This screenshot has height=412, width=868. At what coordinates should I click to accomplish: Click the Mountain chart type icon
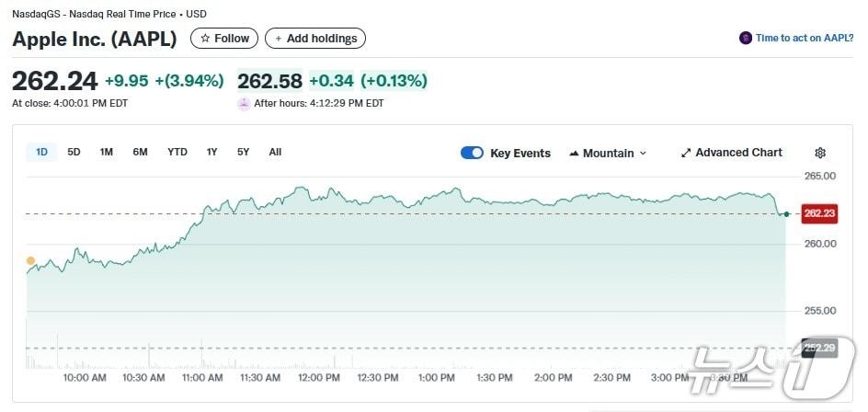click(x=574, y=153)
